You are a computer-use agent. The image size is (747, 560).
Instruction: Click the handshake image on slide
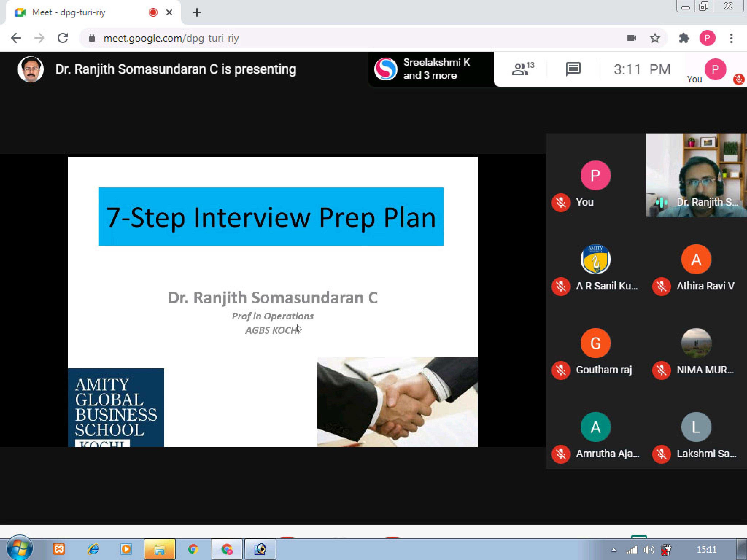[x=397, y=402]
